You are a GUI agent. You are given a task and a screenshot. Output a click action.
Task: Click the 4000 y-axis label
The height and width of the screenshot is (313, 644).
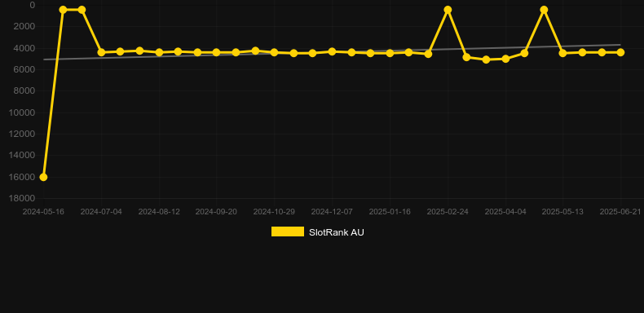pos(24,48)
